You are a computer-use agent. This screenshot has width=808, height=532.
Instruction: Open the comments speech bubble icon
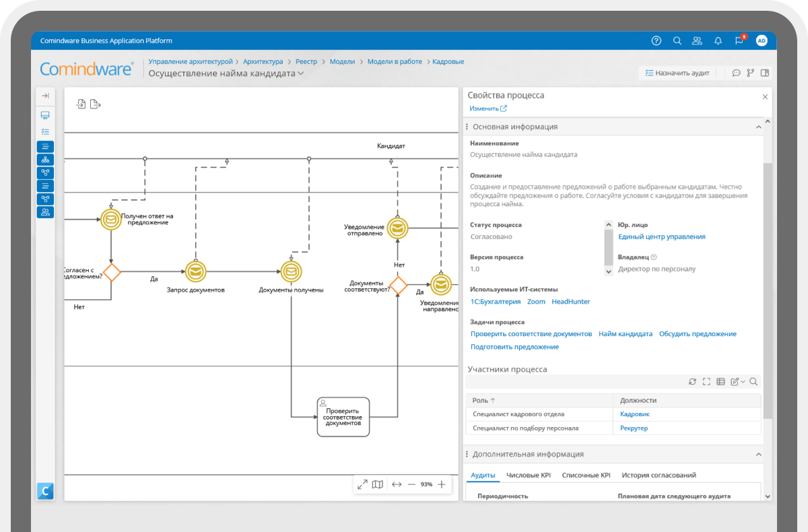737,73
